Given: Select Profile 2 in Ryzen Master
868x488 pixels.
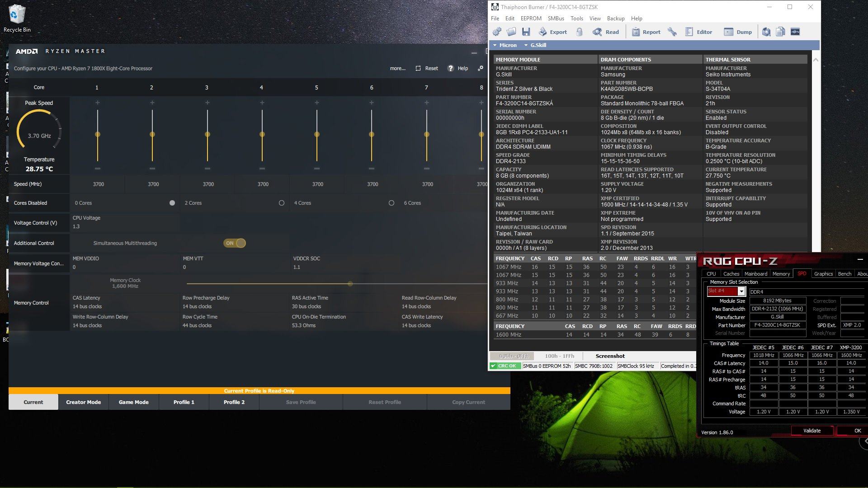Looking at the screenshot, I should coord(234,402).
